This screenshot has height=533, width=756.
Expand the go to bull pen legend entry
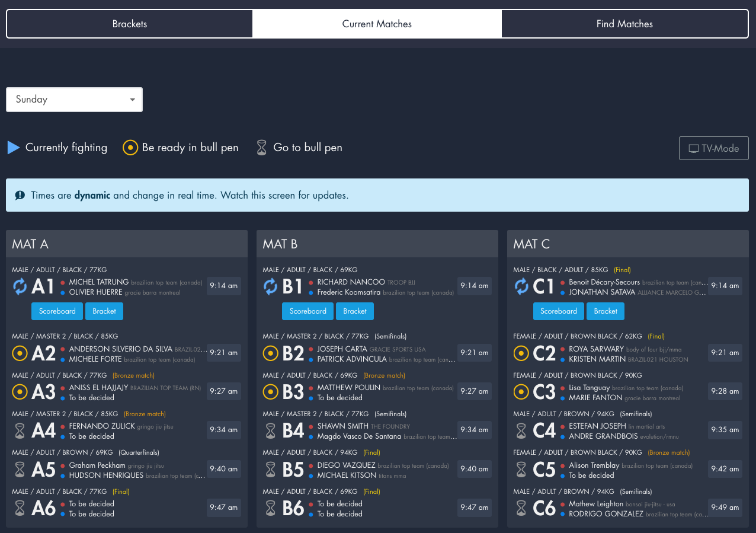pos(261,147)
